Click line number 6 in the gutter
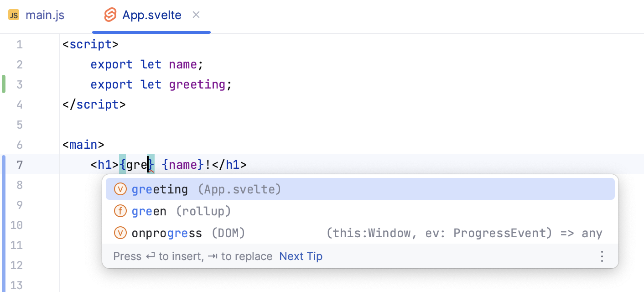The height and width of the screenshot is (292, 644). click(x=20, y=145)
